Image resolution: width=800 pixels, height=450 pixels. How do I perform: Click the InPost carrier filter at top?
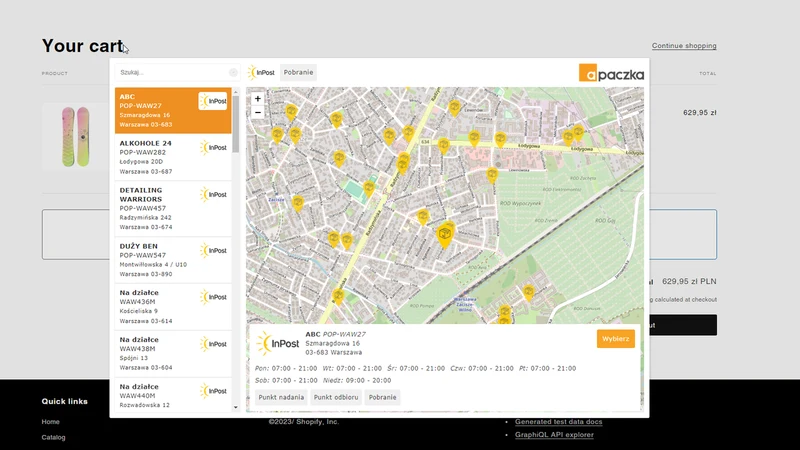(x=262, y=72)
